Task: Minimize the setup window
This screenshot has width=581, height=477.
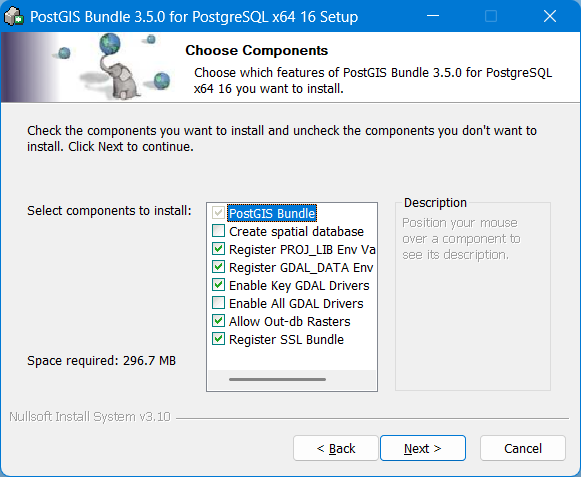Action: (x=433, y=16)
